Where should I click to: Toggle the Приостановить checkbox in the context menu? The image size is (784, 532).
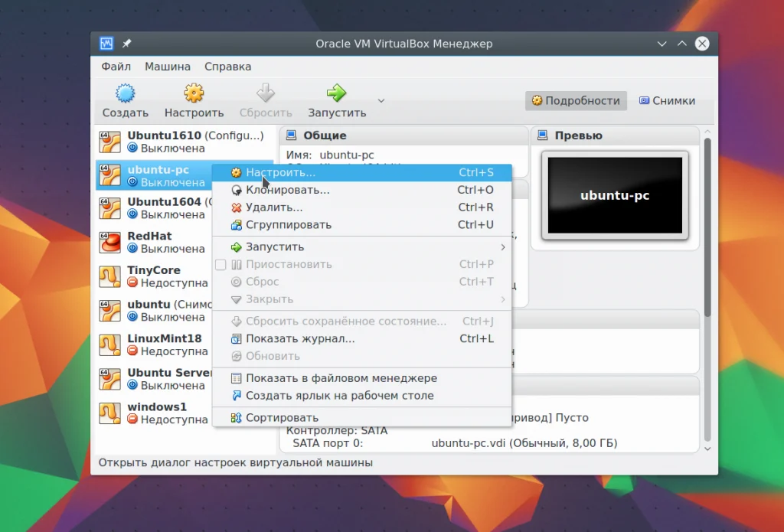click(x=220, y=265)
